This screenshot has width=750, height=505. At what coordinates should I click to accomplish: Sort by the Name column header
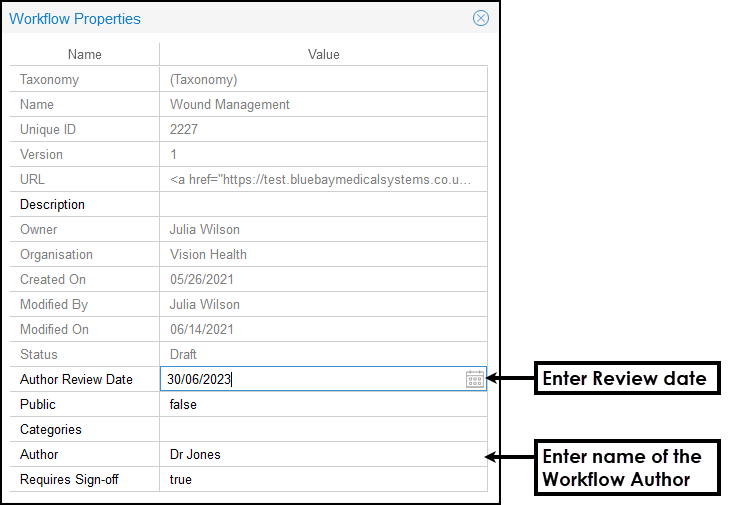tap(85, 54)
